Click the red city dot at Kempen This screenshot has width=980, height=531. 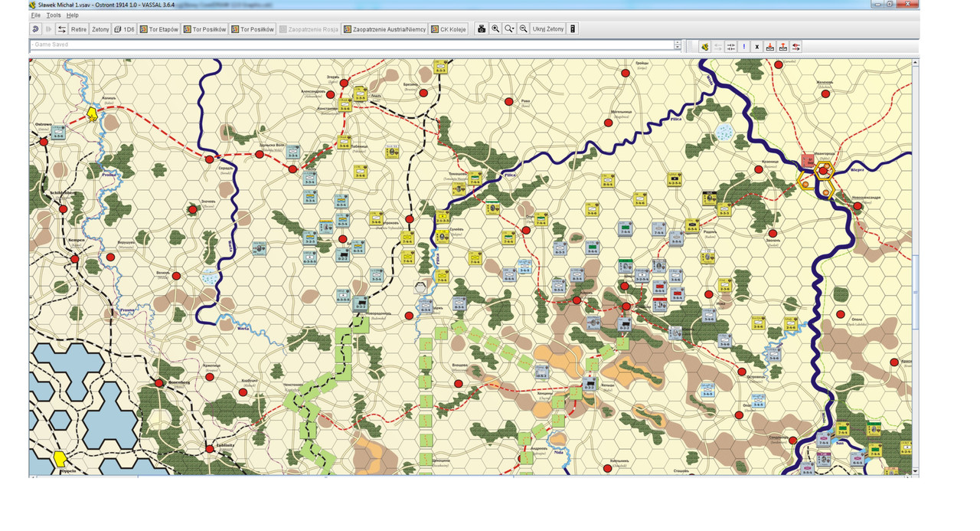click(x=75, y=259)
